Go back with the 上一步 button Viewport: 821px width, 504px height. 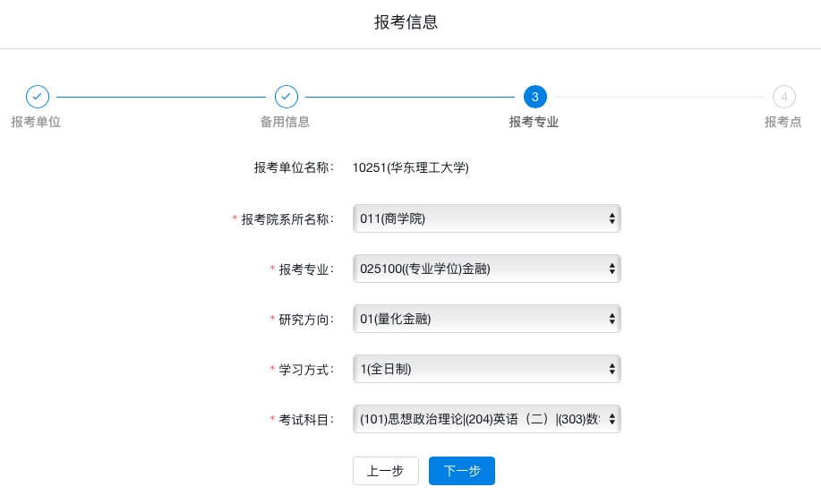click(386, 471)
